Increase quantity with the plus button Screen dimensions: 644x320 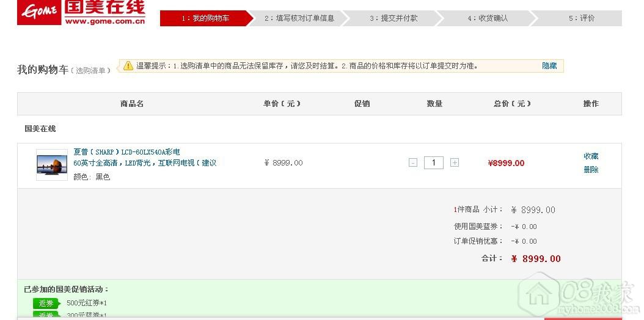coord(455,162)
